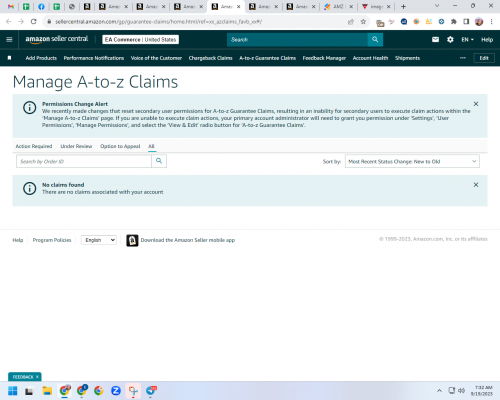Click the search magnifier button in header

375,39
